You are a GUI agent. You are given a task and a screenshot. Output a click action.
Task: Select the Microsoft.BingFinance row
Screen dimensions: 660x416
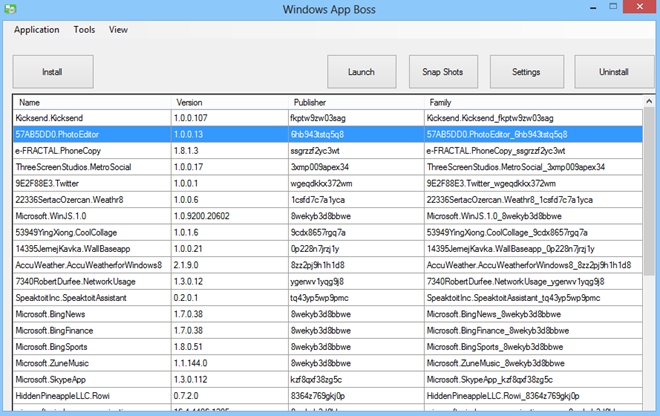click(328, 331)
